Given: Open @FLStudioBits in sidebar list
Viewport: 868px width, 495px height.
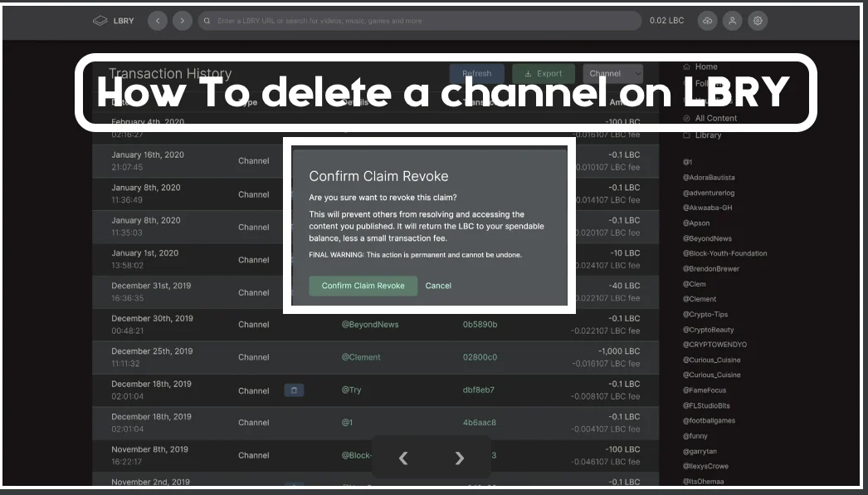Looking at the screenshot, I should click(x=706, y=406).
